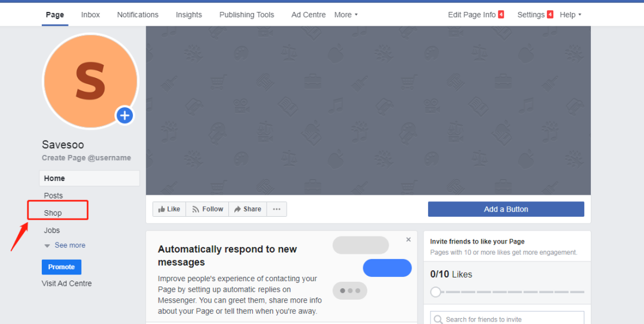Click the Edit Page Info red notification badge
Screen dimensions: 644x324
(x=501, y=15)
